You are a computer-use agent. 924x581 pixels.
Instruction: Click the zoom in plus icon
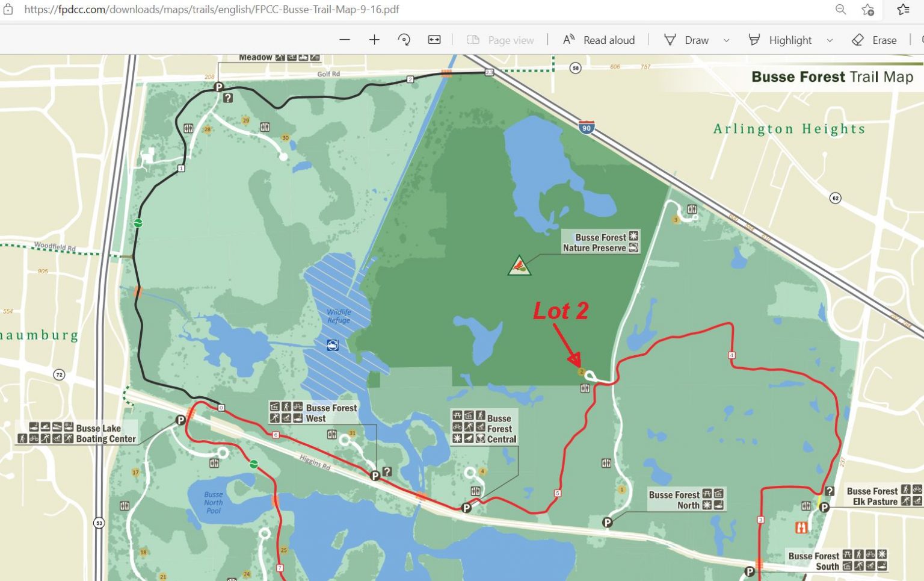[374, 40]
